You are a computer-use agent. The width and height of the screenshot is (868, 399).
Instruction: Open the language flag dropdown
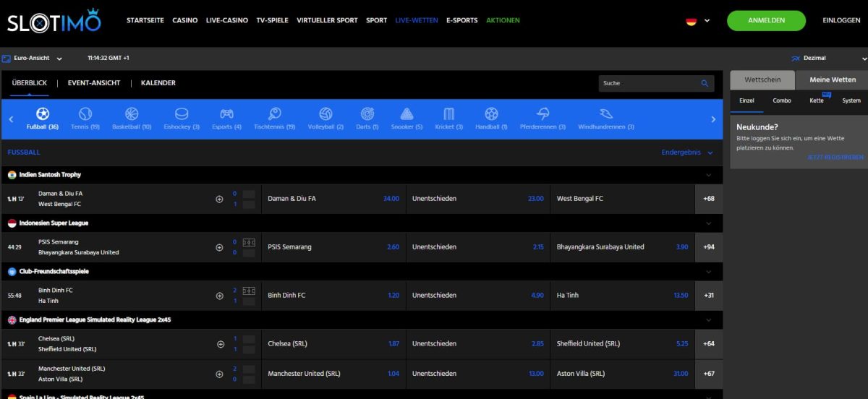coord(698,21)
